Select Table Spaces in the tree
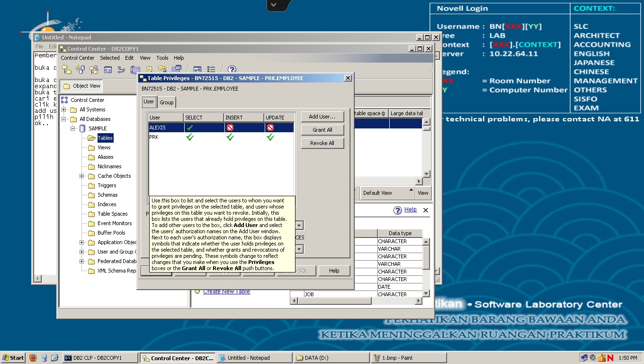The height and width of the screenshot is (364, 644). 113,214
